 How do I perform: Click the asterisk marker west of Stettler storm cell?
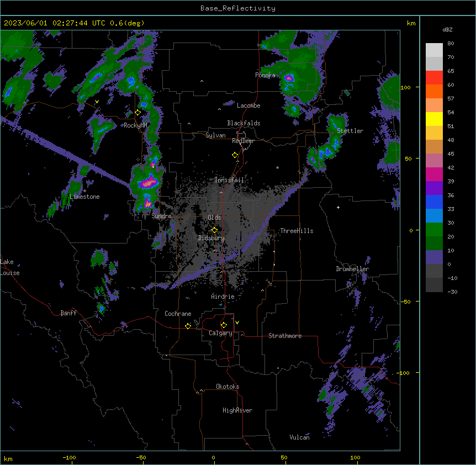(277, 167)
